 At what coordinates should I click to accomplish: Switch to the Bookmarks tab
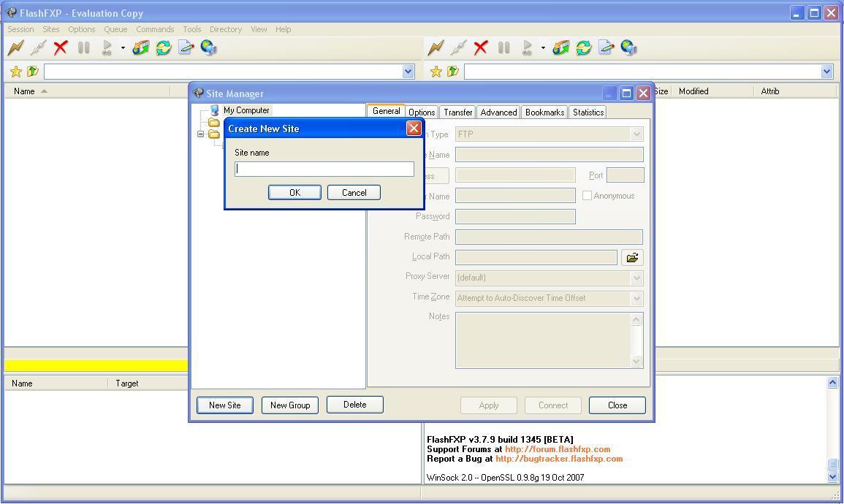pos(544,112)
